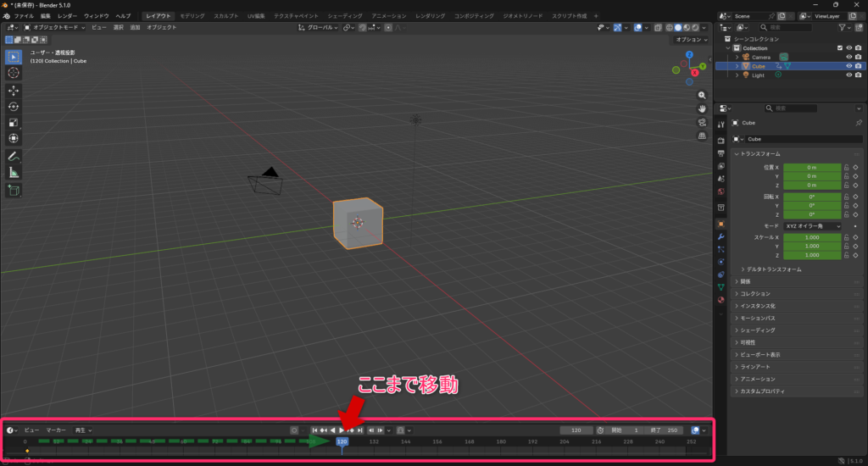
Task: Click the 位置 X value field
Action: tap(811, 168)
